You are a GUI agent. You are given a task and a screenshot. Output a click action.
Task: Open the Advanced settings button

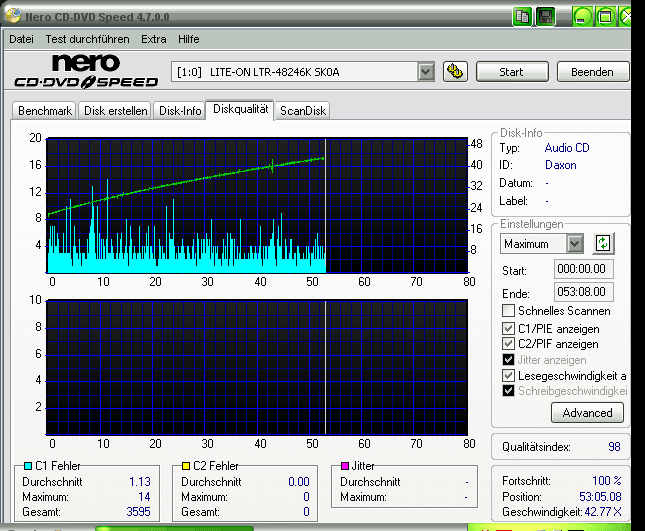[x=587, y=413]
